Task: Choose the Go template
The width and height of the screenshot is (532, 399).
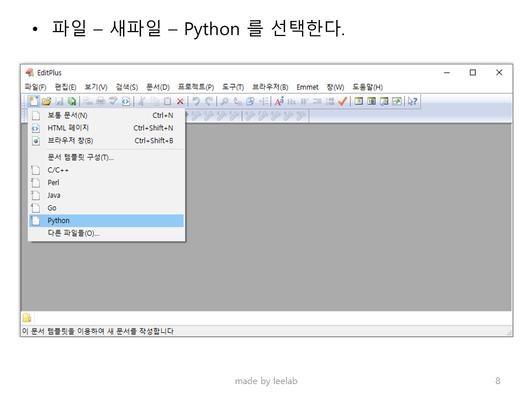Action: click(x=106, y=208)
